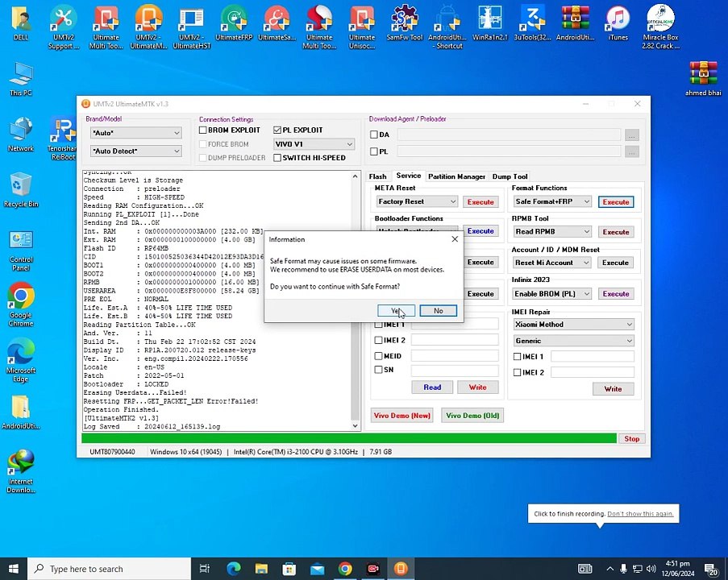Open Read RPMB dropdown
Image resolution: width=728 pixels, height=580 pixels.
(x=552, y=231)
